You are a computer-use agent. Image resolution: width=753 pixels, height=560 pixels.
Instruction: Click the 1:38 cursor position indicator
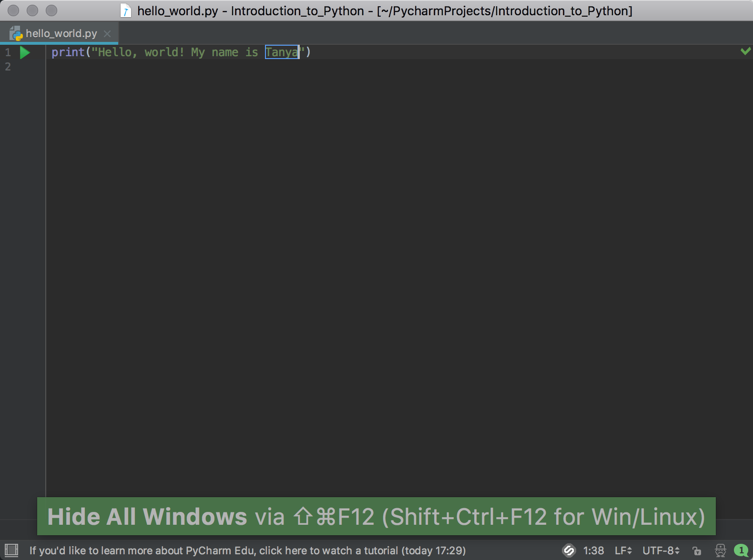click(x=593, y=550)
